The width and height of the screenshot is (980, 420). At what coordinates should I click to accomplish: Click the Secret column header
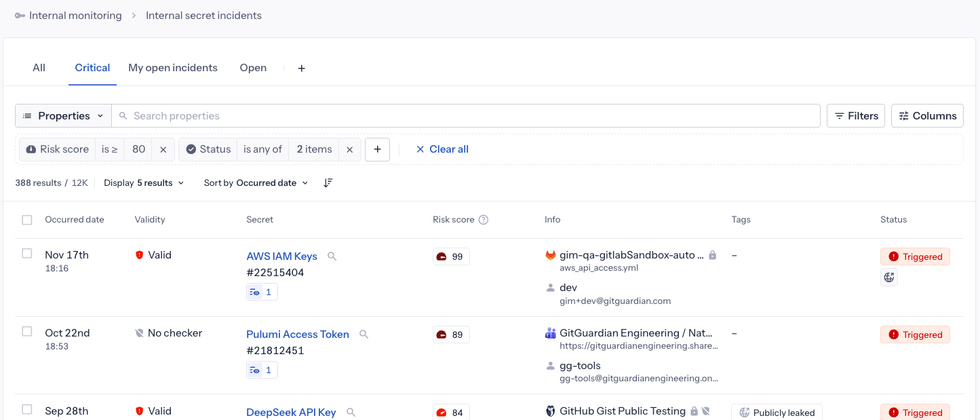tap(260, 220)
